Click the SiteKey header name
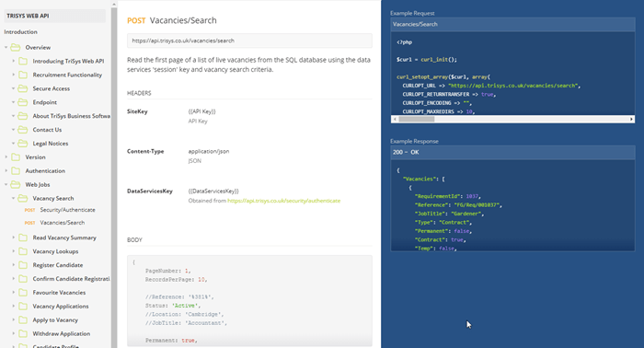This screenshot has height=348, width=644. (137, 111)
